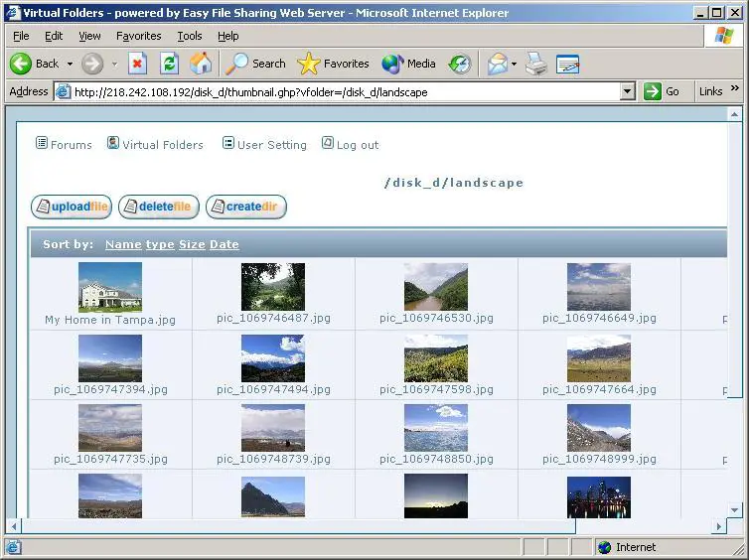Go to the Home page icon

[201, 64]
